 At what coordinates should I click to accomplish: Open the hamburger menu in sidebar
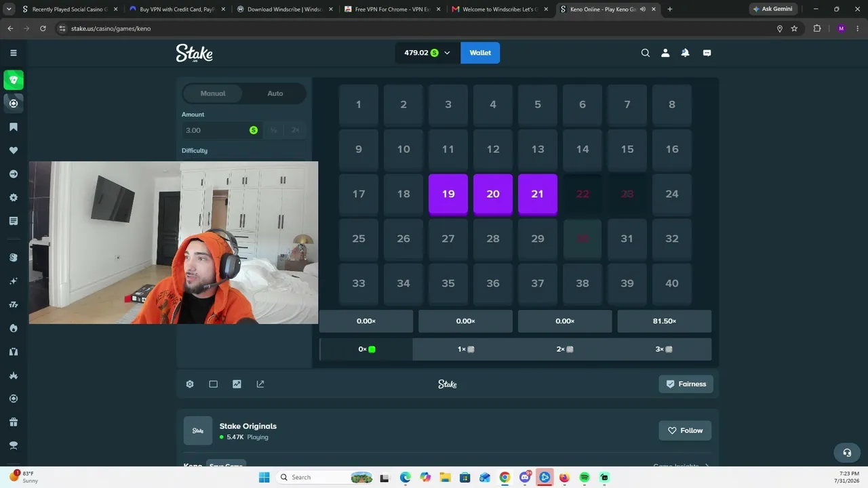coord(13,53)
